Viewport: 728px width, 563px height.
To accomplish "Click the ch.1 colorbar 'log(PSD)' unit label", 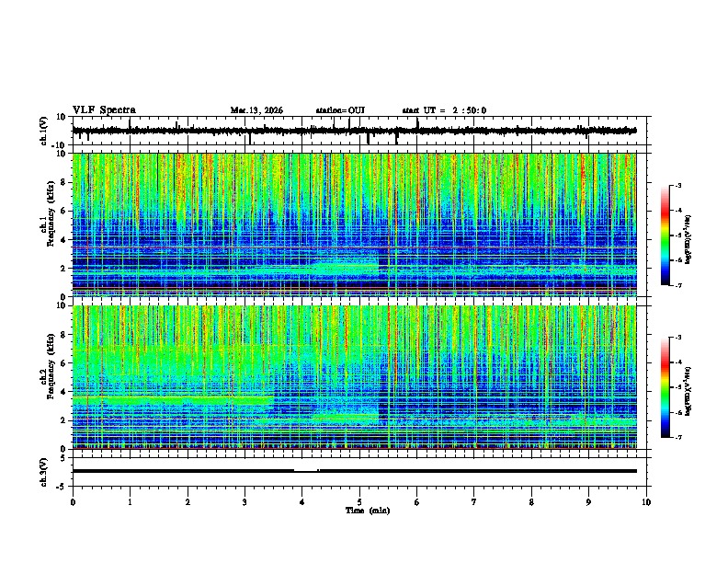I will 688,239.
